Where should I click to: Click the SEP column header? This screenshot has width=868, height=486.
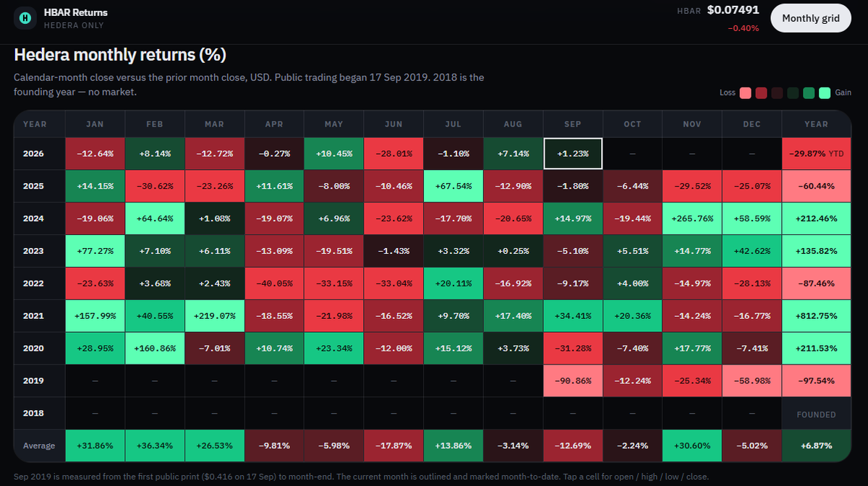coord(573,124)
